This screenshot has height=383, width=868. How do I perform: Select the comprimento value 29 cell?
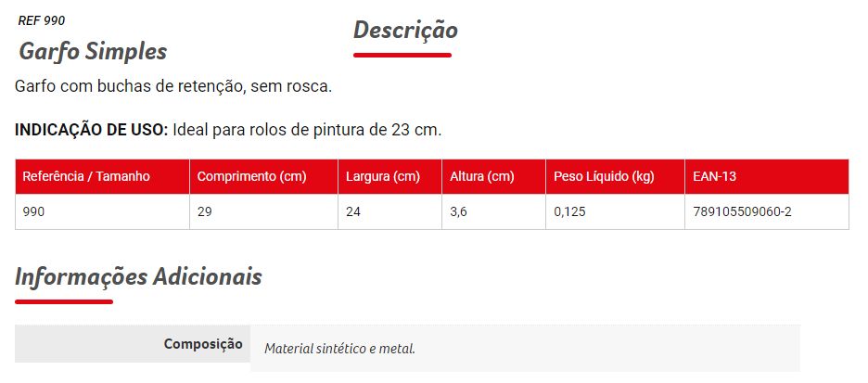click(205, 211)
